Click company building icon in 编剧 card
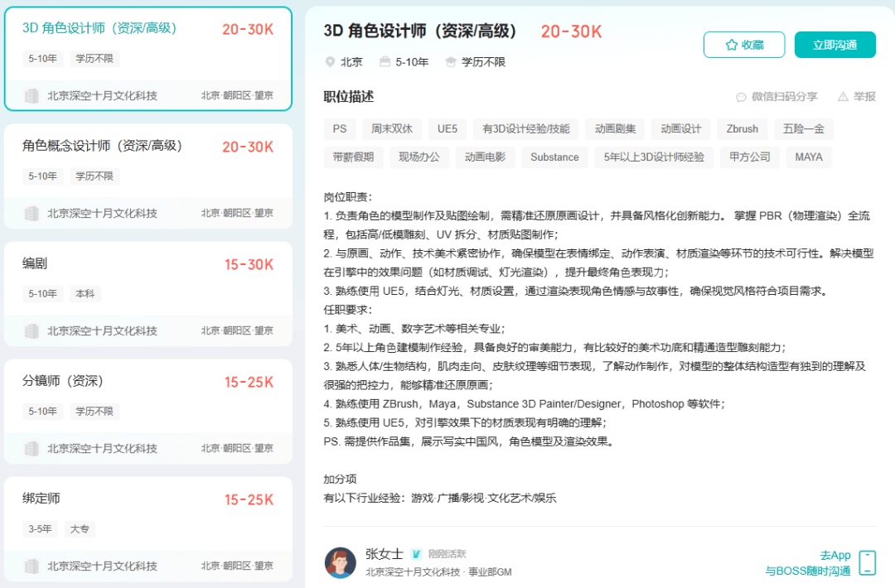 pos(31,331)
